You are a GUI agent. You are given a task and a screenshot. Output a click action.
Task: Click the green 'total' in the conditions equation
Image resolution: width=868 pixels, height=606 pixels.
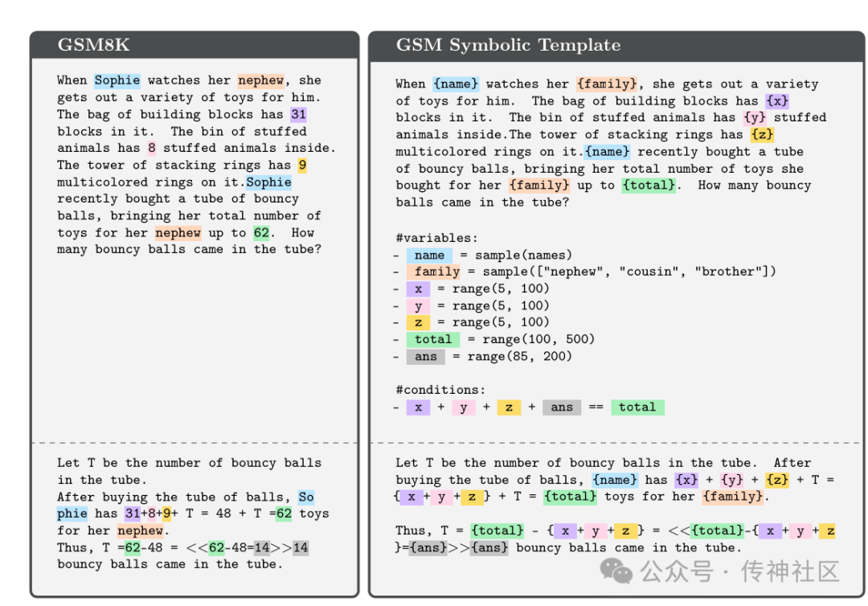637,407
